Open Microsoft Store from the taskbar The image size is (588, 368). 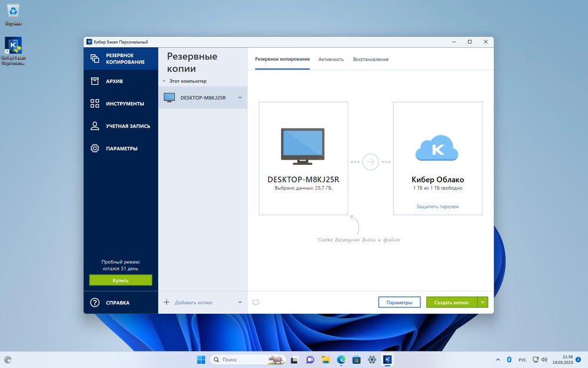(356, 360)
